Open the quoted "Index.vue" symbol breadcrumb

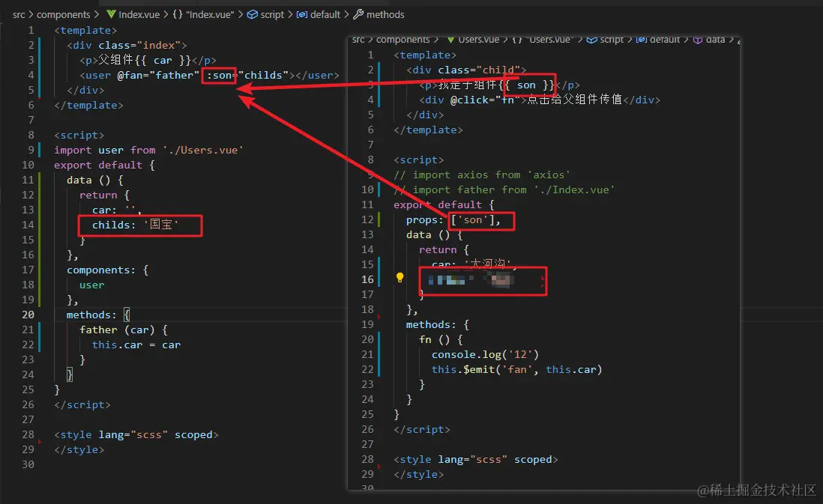pyautogui.click(x=210, y=15)
